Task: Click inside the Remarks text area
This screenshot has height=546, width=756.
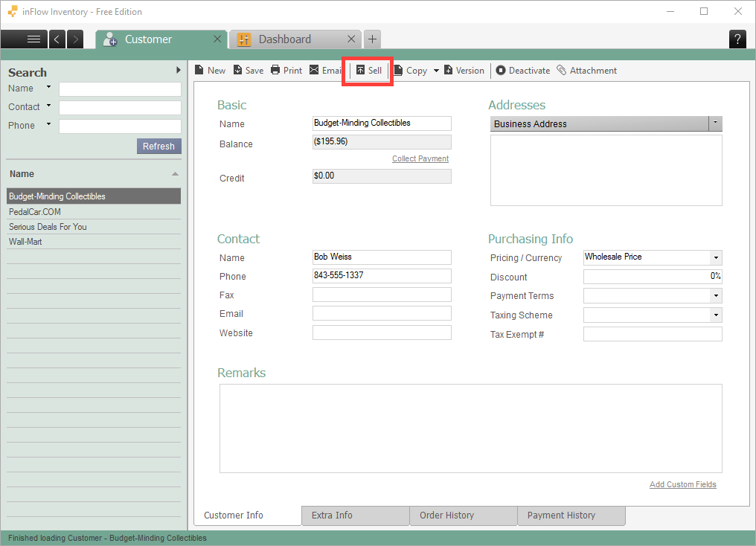Action: (x=470, y=428)
